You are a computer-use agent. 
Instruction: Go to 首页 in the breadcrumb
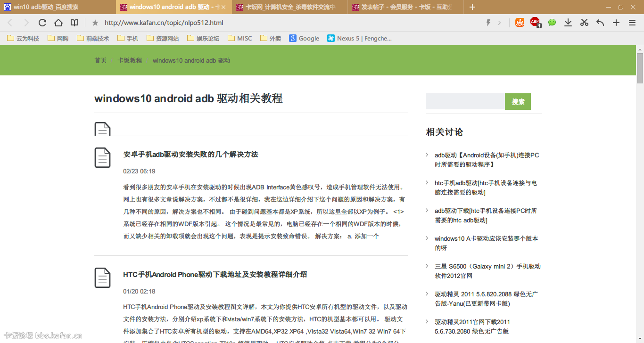[x=100, y=60]
